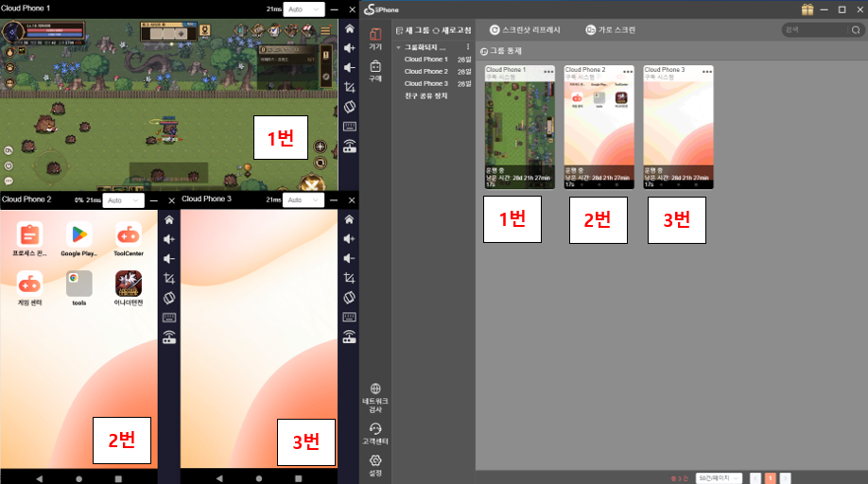The height and width of the screenshot is (484, 868).
Task: Lower volume in Cloud Phone 1 sidebar
Action: pos(349,67)
